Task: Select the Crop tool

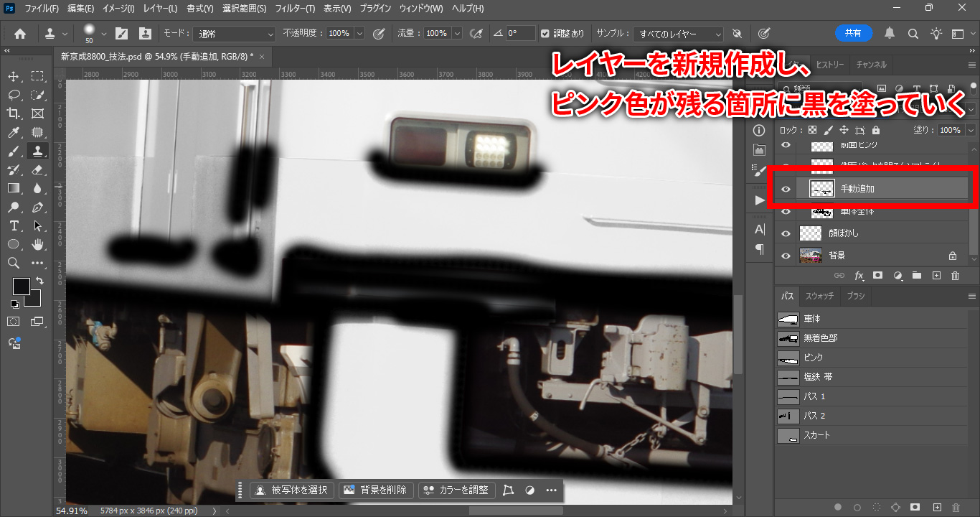Action: pos(14,113)
